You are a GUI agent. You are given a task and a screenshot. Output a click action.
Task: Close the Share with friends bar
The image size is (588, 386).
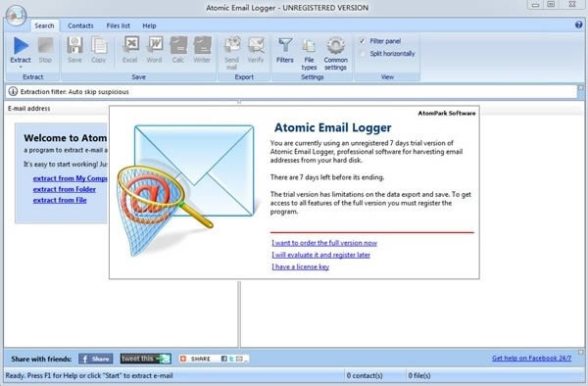[581, 352]
